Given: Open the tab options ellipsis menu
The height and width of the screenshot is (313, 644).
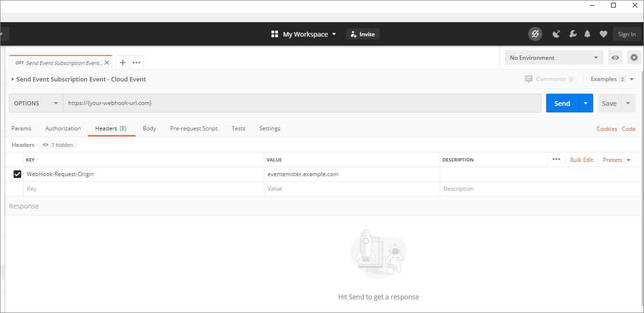Looking at the screenshot, I should [136, 63].
